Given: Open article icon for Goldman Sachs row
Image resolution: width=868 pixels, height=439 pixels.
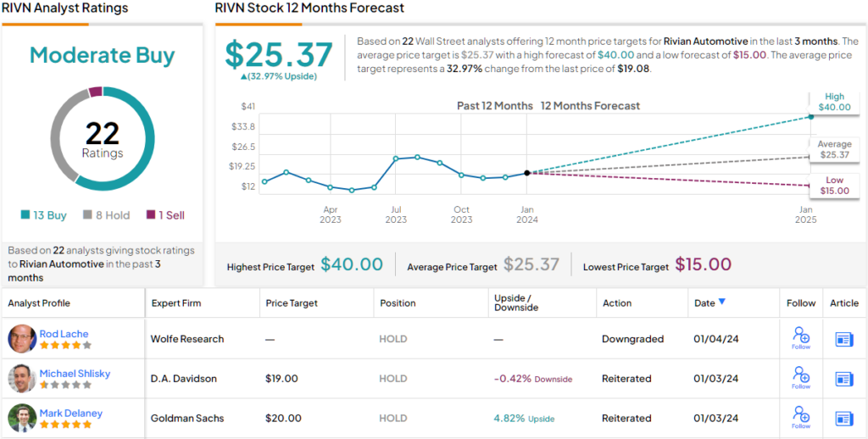Looking at the screenshot, I should tap(843, 419).
